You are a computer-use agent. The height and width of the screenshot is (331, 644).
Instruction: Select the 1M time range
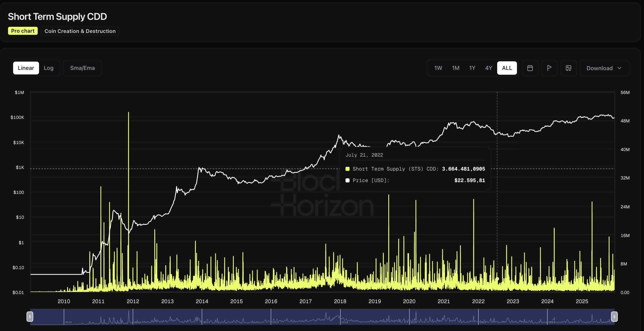tap(455, 68)
